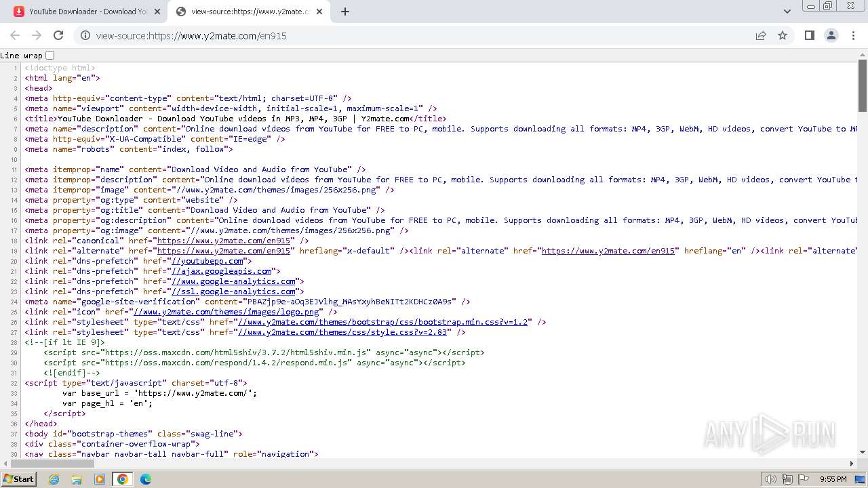Close the YouTube Downloader tab
Viewport: 868px width, 488px height.
[x=157, y=12]
